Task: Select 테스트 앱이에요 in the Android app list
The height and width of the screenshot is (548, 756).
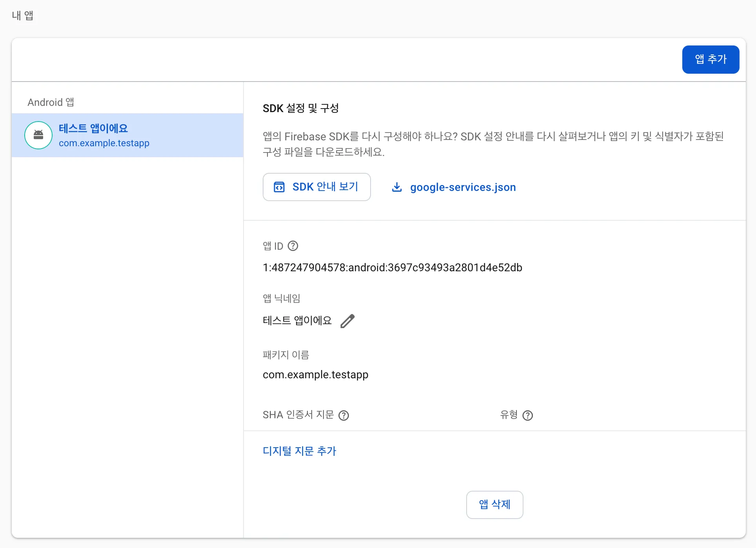Action: 93,128
